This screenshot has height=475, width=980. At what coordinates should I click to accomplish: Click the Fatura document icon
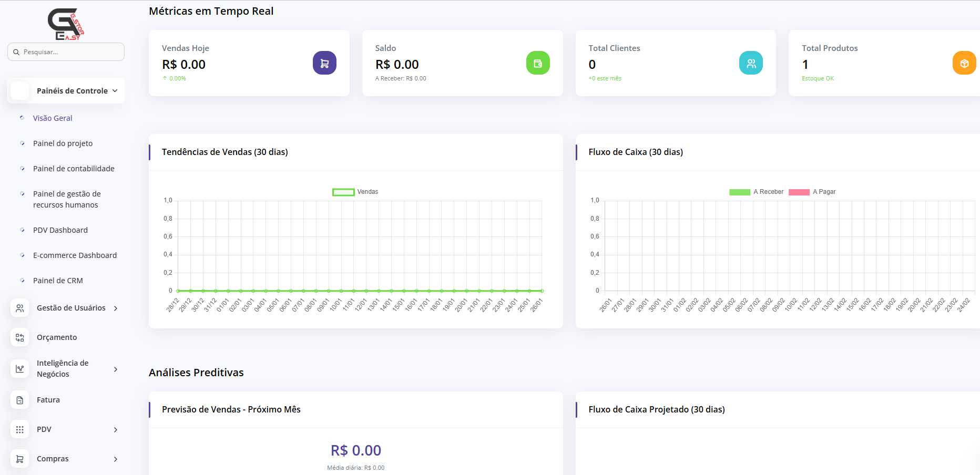pyautogui.click(x=20, y=400)
